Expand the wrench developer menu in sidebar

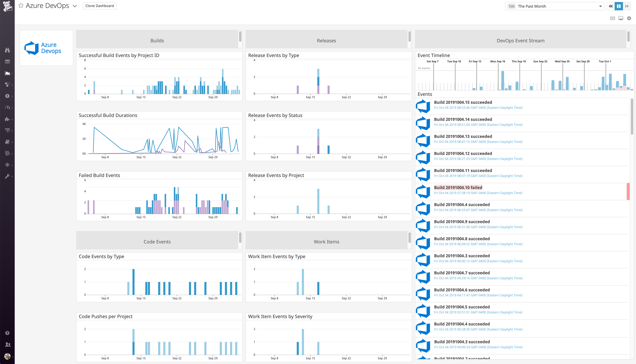7,176
